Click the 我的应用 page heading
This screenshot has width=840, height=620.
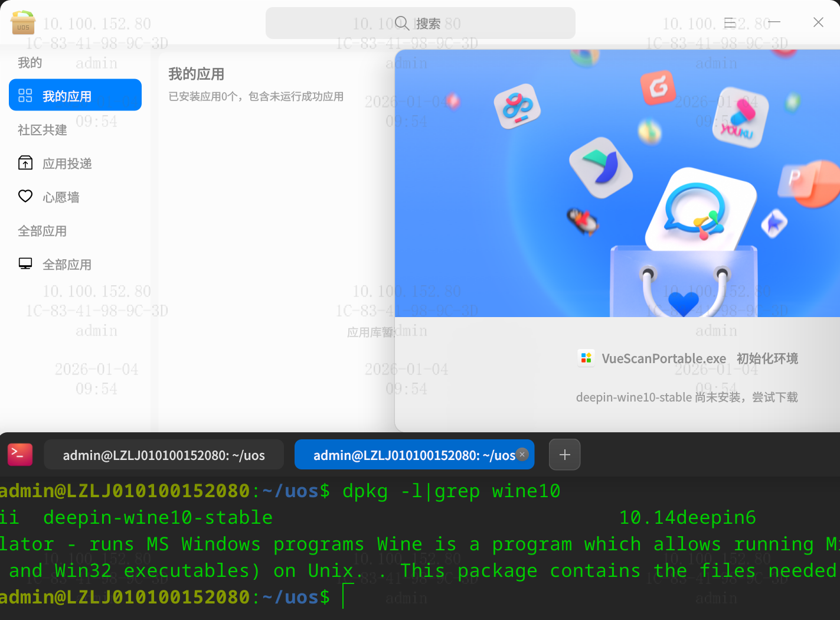tap(197, 74)
